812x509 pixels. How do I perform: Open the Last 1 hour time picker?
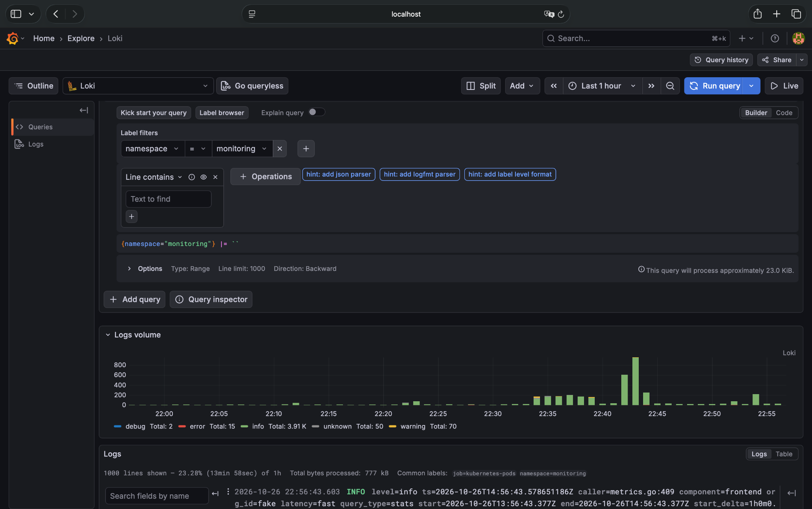(602, 86)
